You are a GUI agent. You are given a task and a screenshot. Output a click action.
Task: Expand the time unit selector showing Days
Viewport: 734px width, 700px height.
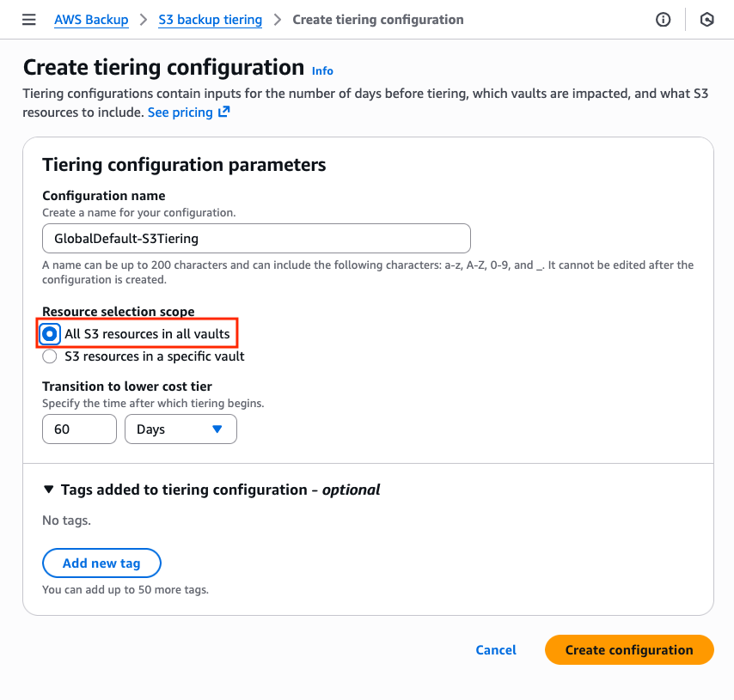(x=180, y=429)
